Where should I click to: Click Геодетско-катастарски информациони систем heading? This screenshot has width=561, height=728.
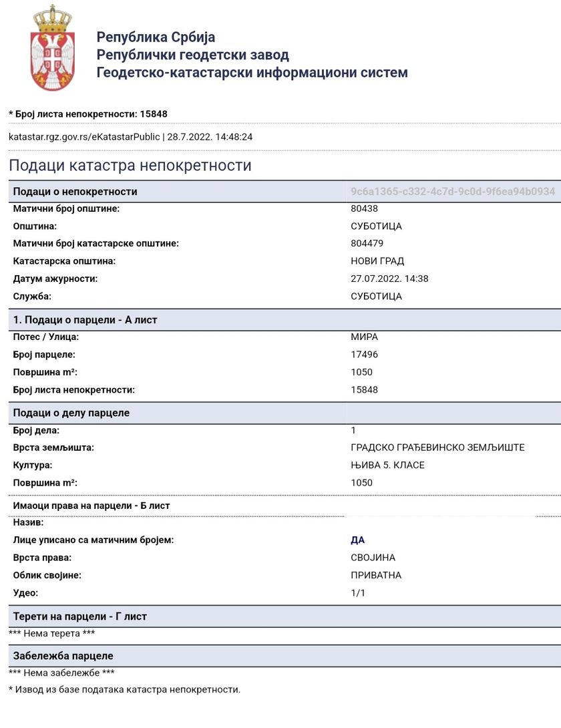(252, 72)
